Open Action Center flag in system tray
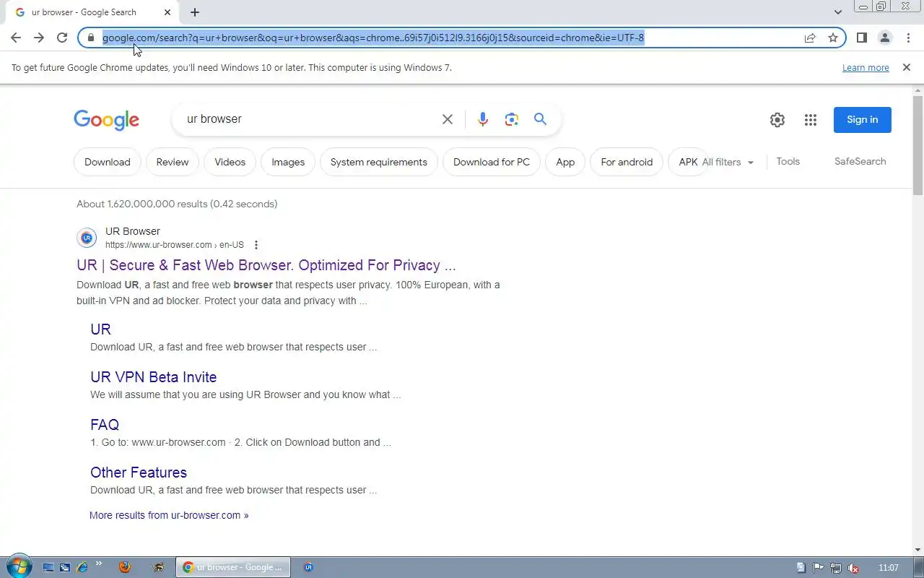924x578 pixels. click(819, 567)
